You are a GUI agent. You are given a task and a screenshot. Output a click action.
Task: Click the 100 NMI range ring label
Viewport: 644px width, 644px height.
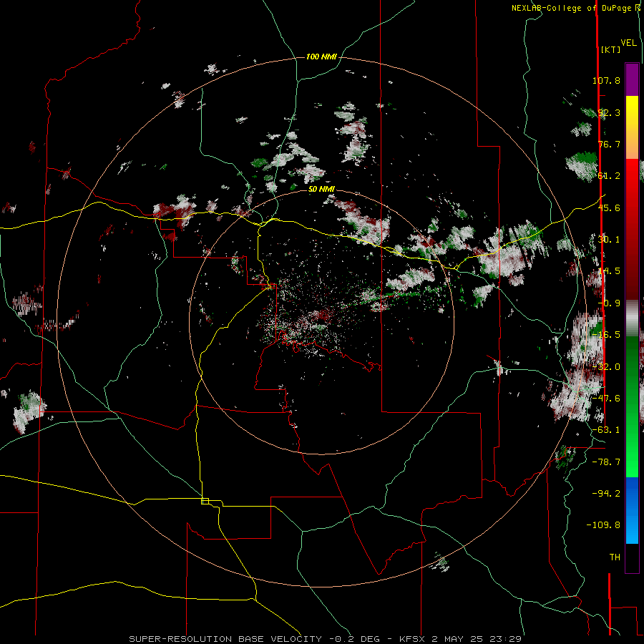tap(321, 57)
